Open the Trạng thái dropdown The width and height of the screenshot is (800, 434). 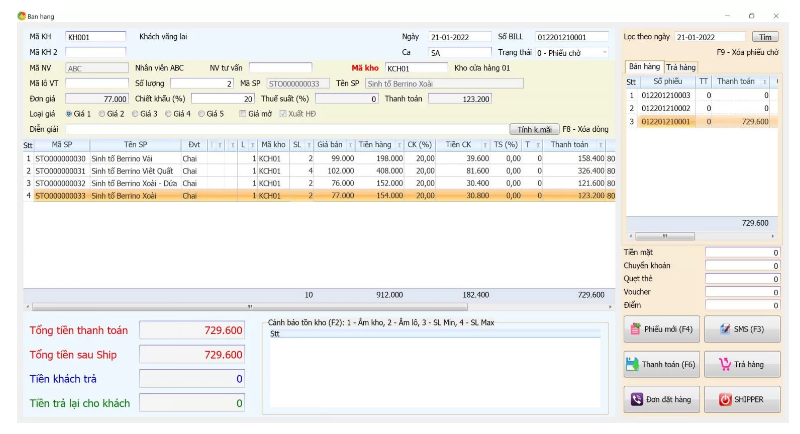click(605, 52)
